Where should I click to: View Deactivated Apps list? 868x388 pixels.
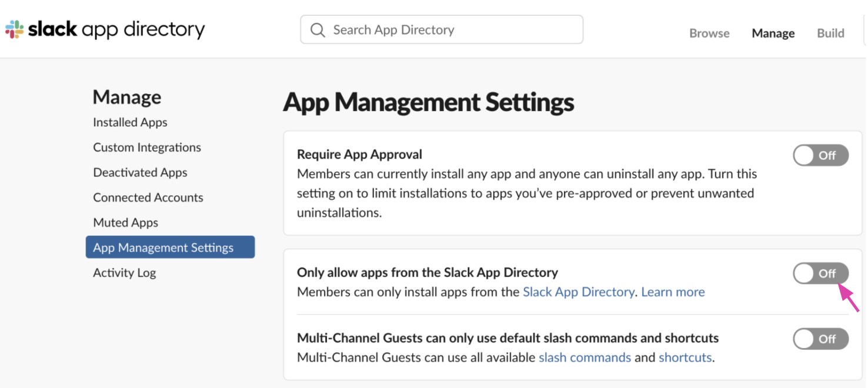tap(140, 173)
